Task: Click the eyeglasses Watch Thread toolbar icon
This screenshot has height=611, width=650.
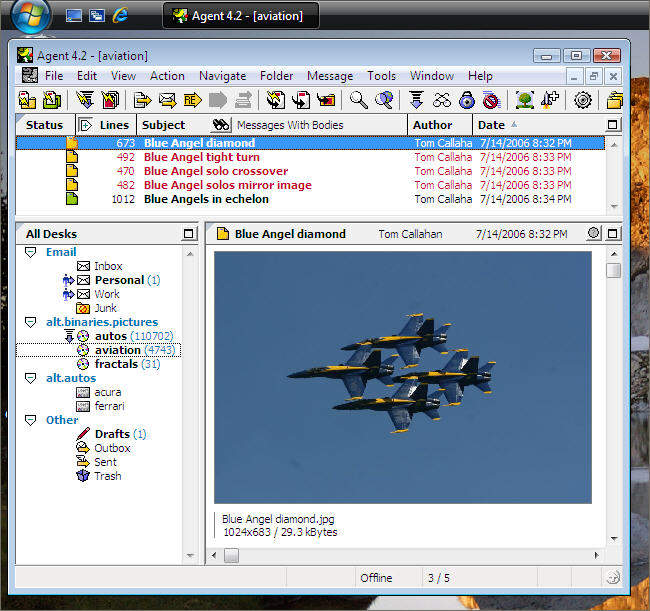Action: [x=441, y=100]
